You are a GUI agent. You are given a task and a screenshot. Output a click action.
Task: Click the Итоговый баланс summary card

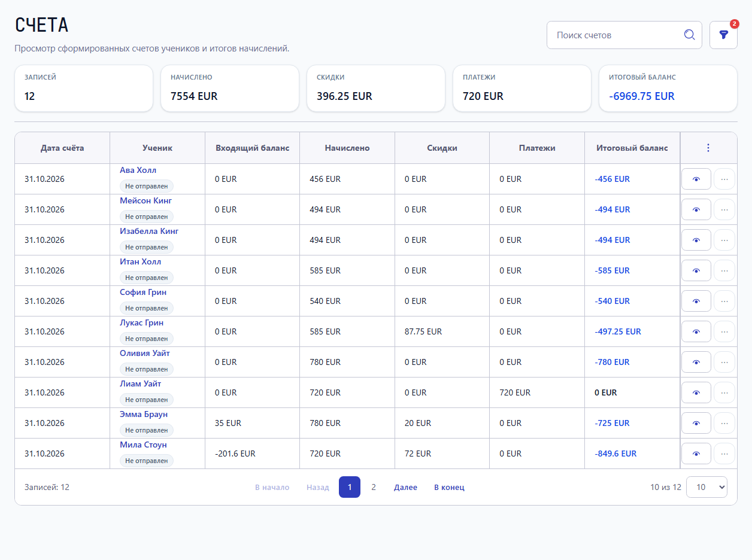pos(668,88)
